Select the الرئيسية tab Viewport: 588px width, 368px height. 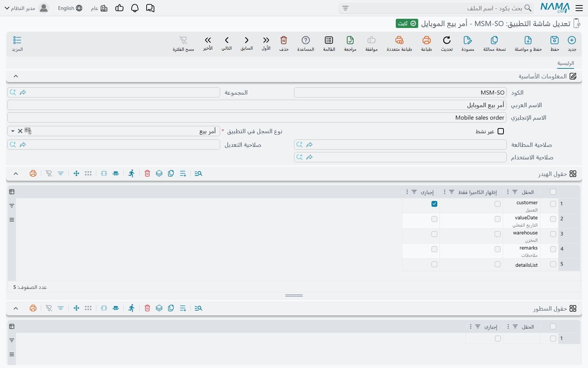tap(566, 63)
